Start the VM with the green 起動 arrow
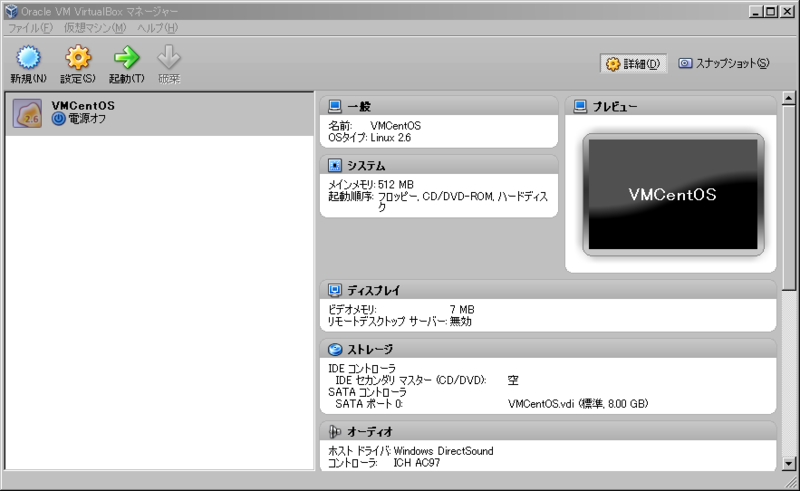Screen dimensions: 800x491 127,57
